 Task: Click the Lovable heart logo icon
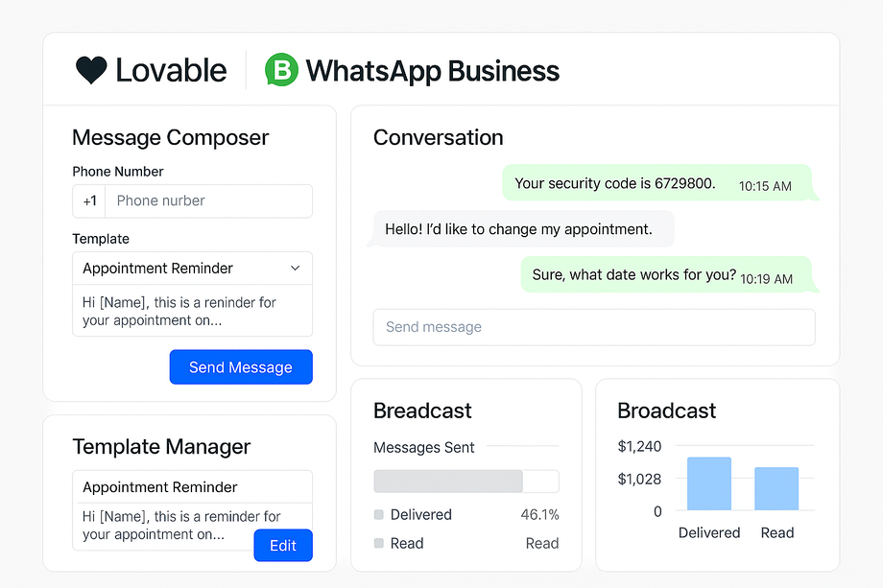click(91, 70)
